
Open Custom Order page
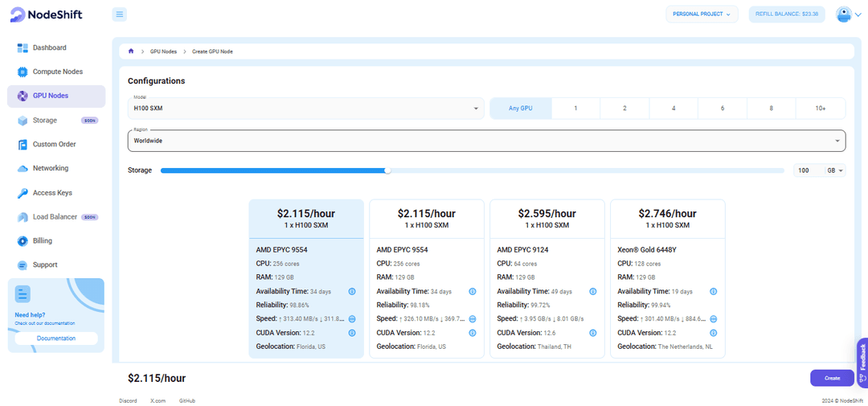56,145
